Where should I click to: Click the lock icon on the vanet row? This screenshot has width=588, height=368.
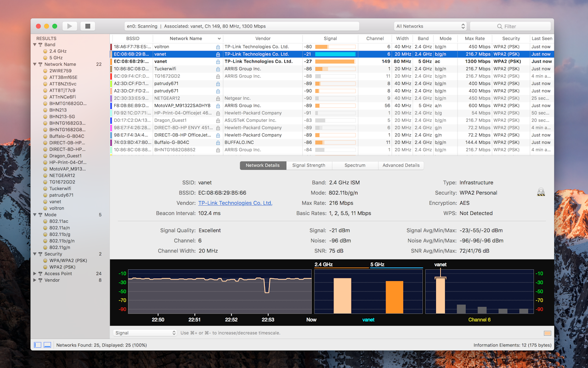click(x=218, y=54)
